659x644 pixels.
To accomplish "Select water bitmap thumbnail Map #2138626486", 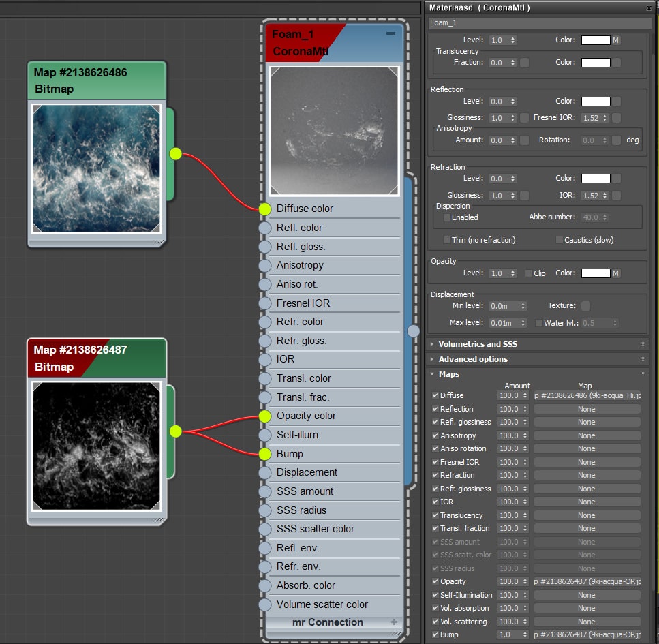I will coord(96,168).
